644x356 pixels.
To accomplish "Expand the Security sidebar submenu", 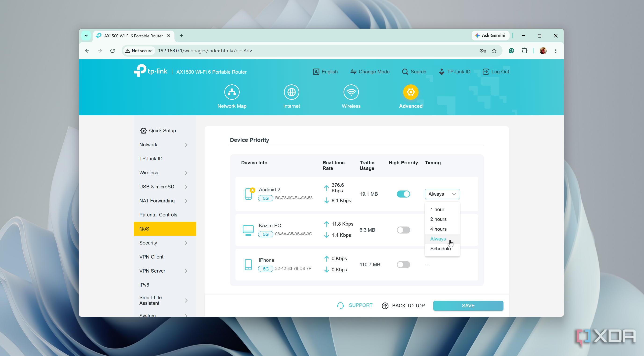I will click(x=186, y=243).
